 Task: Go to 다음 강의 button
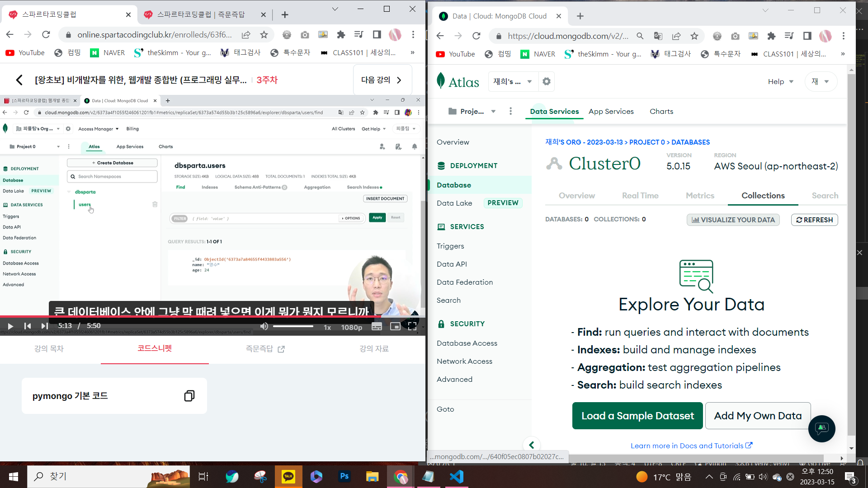click(382, 80)
